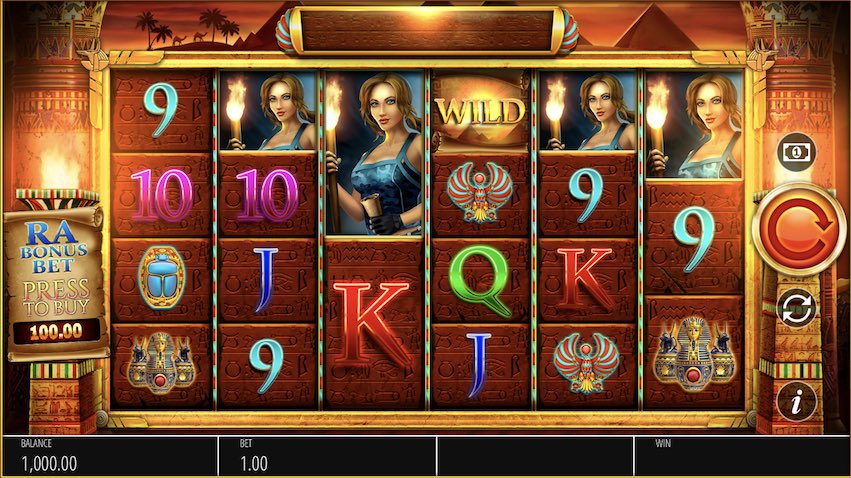
Task: Open the info paytable icon
Action: coord(796,402)
